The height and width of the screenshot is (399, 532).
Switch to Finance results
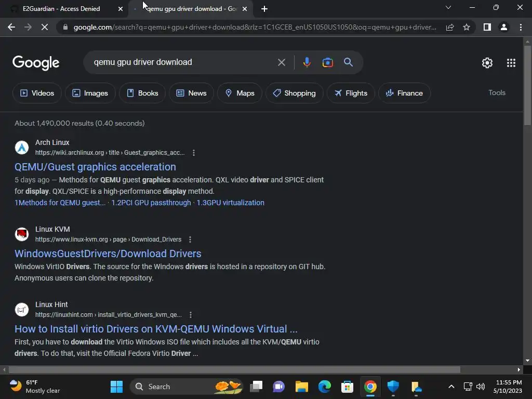pyautogui.click(x=404, y=93)
